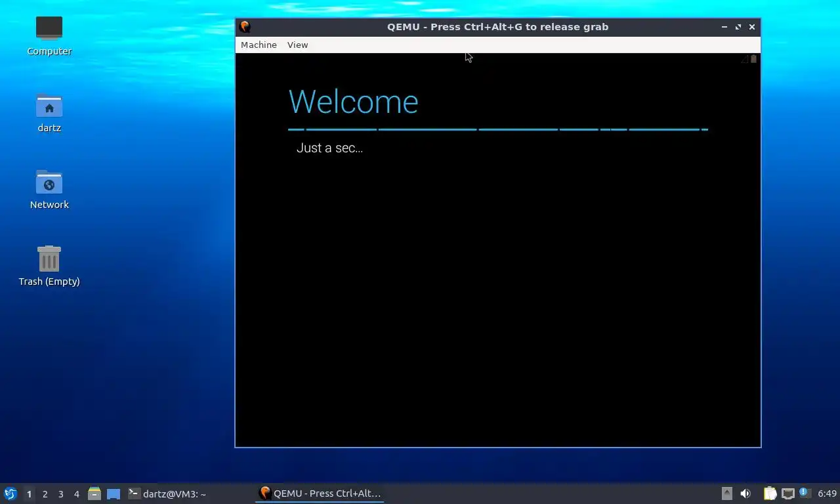
Task: Click the battery icon in Android status bar
Action: click(x=753, y=59)
